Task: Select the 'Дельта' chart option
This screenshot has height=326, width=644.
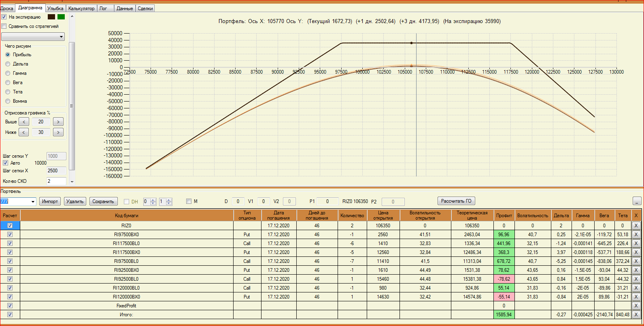Action: (8, 64)
